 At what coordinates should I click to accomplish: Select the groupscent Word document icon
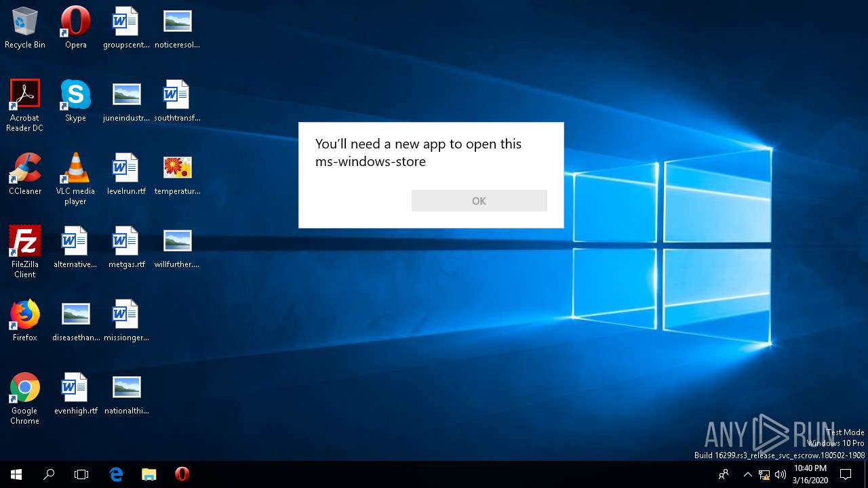[126, 28]
